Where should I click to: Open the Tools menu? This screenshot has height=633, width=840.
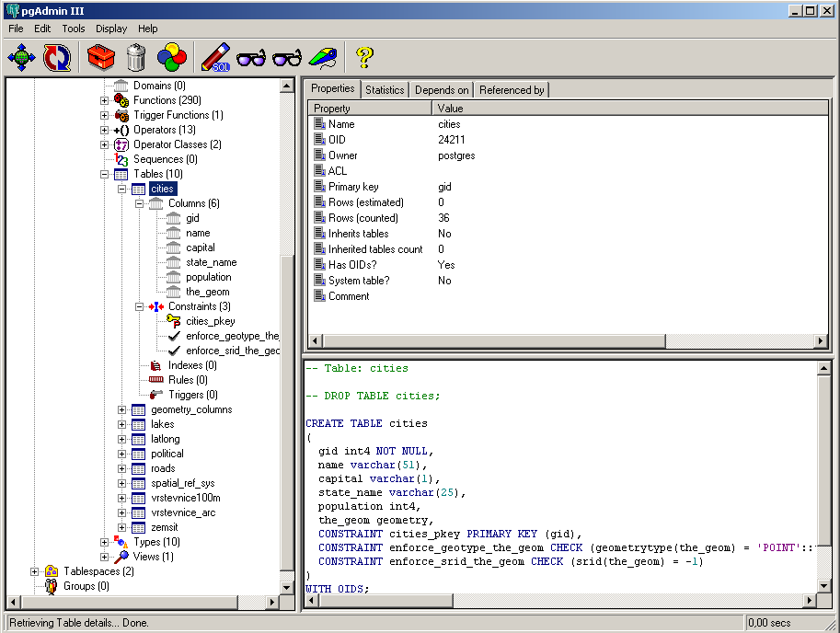pyautogui.click(x=74, y=29)
